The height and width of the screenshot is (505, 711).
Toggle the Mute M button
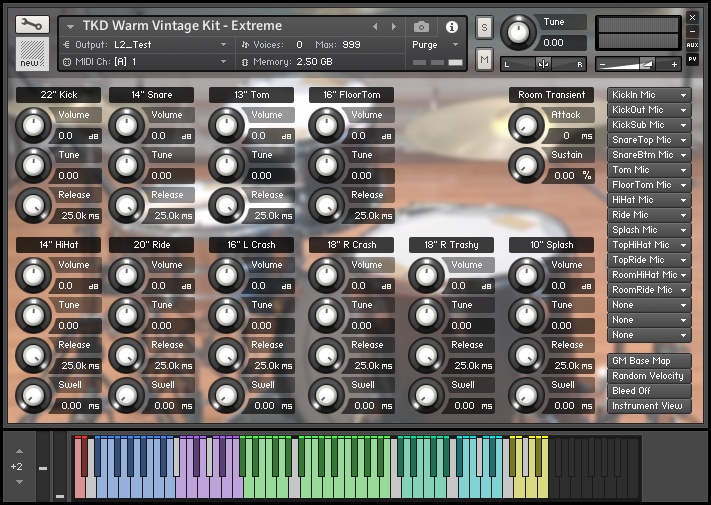pyautogui.click(x=484, y=59)
